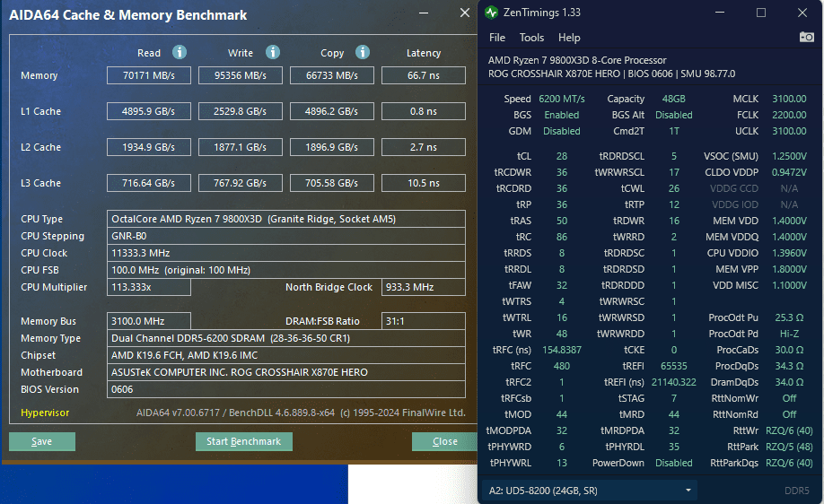Minimize the AIDA64 benchmark window
Image resolution: width=824 pixels, height=504 pixels.
pos(424,13)
